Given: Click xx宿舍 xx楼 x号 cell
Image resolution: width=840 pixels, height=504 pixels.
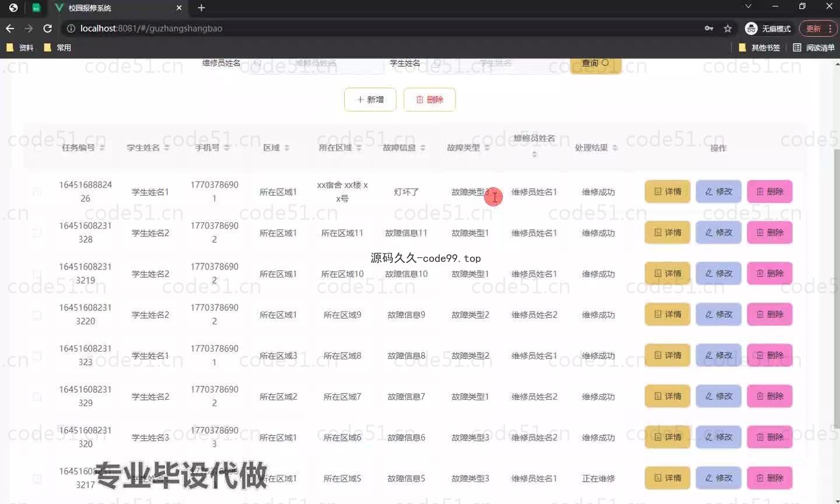Looking at the screenshot, I should 342,192.
